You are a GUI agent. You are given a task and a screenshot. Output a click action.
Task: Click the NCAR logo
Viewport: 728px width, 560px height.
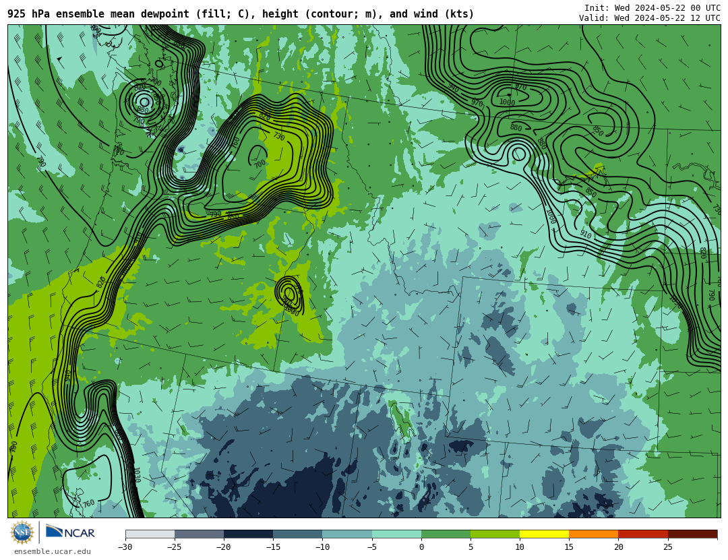click(70, 532)
